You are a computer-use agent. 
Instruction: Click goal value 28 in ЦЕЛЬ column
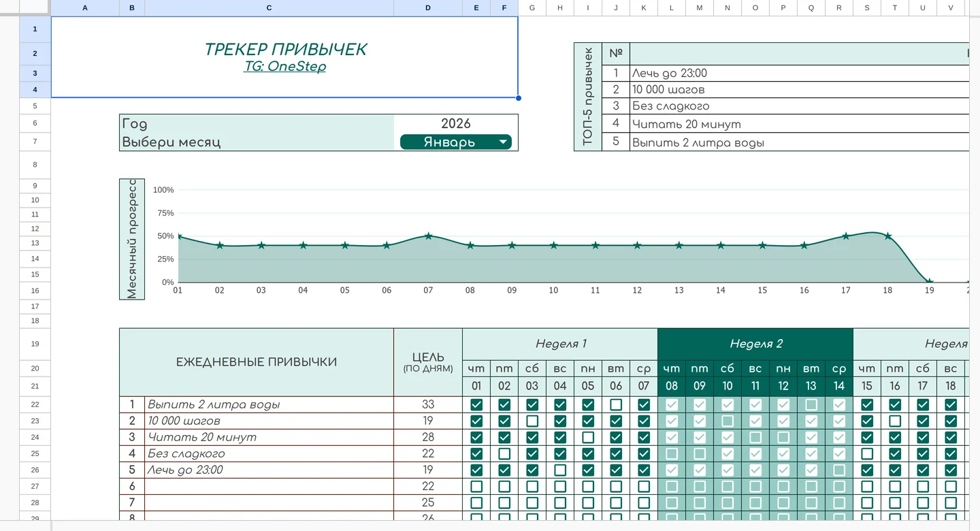[428, 437]
